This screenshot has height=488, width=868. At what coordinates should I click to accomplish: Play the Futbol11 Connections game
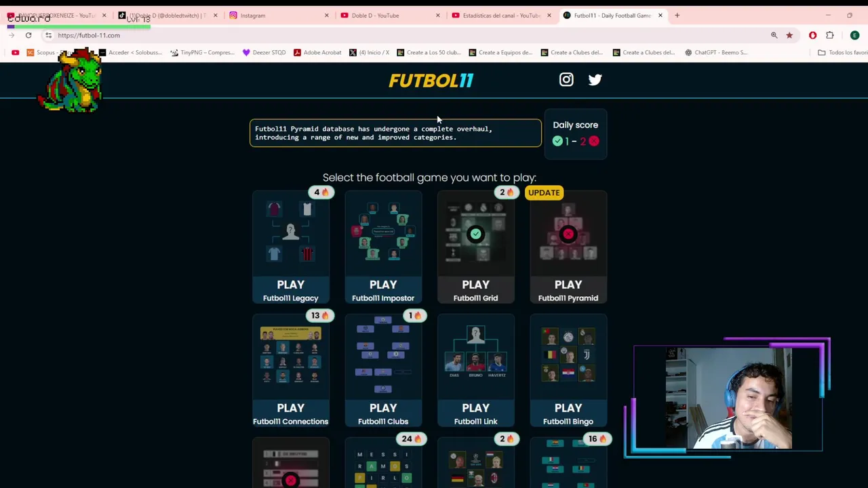(290, 371)
